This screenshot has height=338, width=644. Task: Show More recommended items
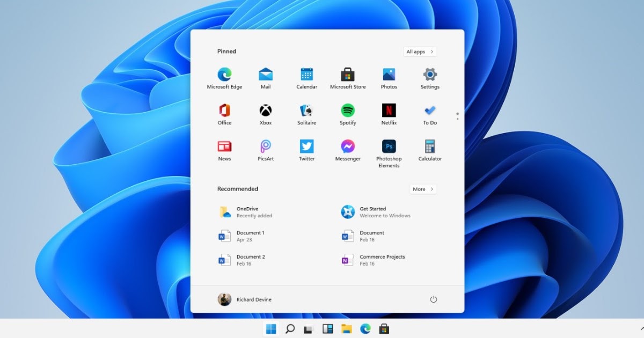click(423, 189)
